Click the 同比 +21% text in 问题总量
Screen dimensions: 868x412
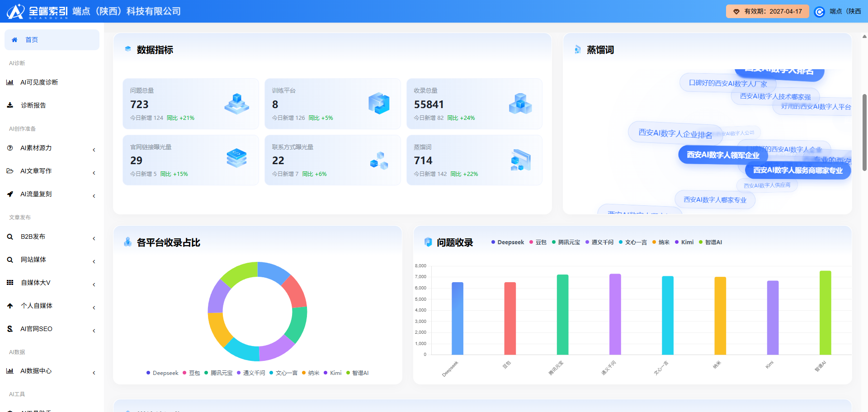180,118
